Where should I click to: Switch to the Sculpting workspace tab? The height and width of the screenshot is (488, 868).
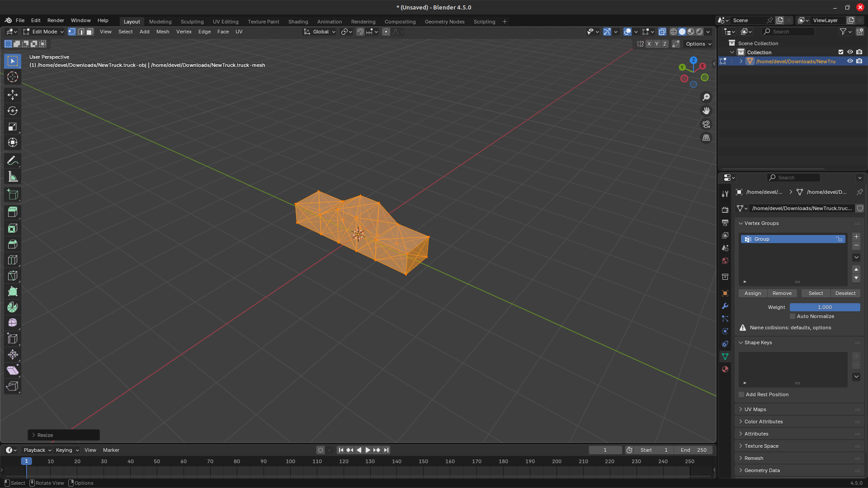pyautogui.click(x=192, y=22)
